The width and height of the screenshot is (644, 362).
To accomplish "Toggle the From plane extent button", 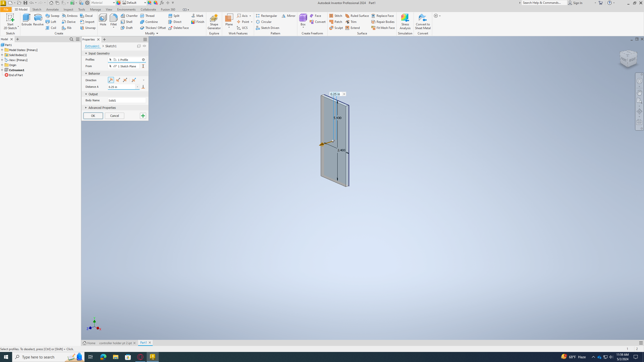I will (x=143, y=66).
